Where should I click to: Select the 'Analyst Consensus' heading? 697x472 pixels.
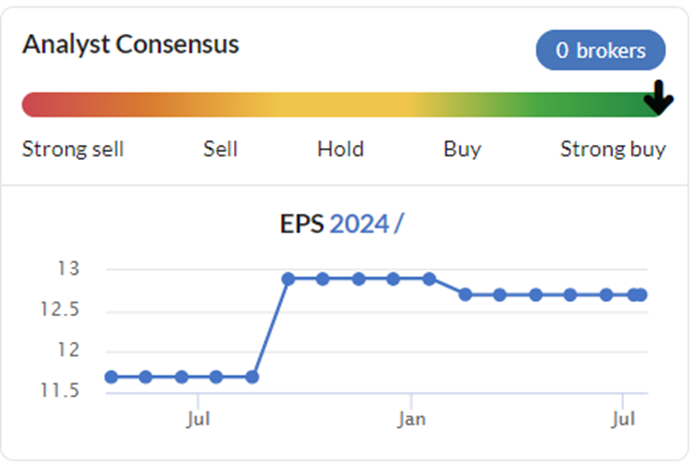coord(131,44)
